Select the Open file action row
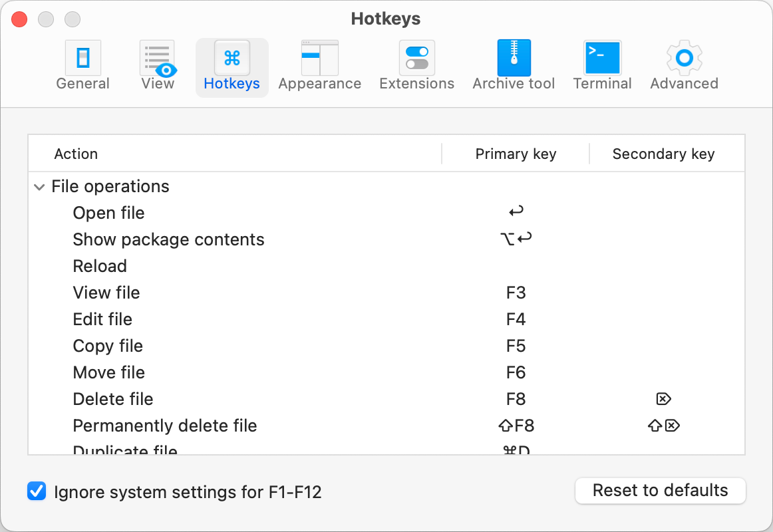 [x=108, y=213]
